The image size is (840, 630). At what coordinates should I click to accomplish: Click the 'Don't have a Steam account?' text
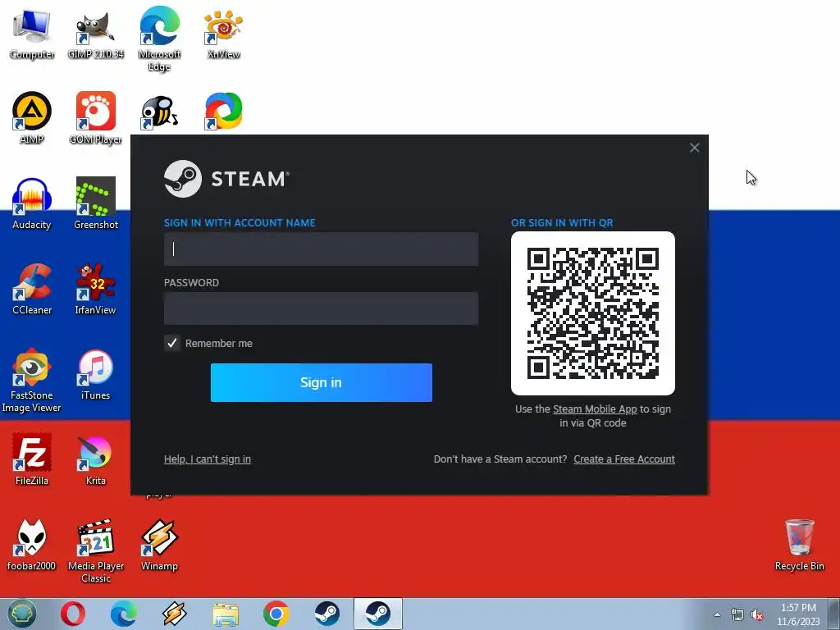click(x=500, y=459)
